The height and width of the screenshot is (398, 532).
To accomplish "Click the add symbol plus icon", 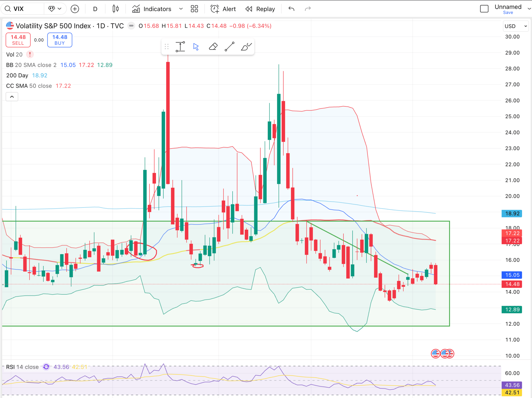I will click(x=75, y=9).
